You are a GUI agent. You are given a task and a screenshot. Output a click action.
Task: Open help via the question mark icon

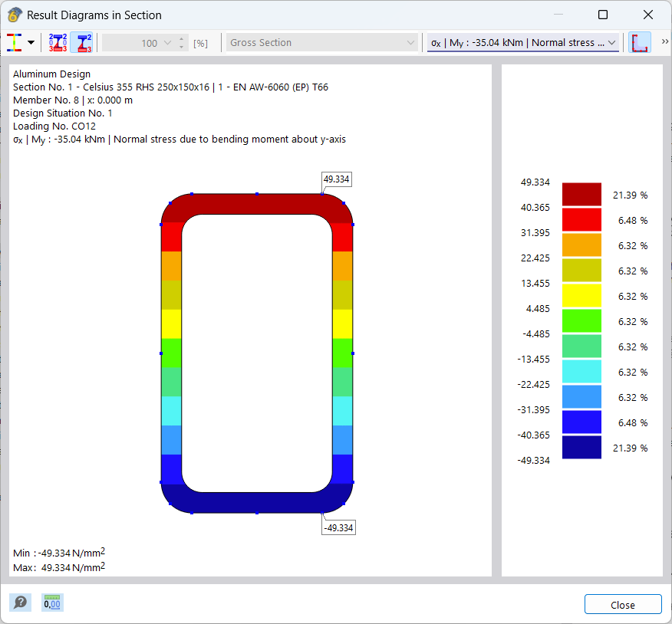tap(21, 603)
